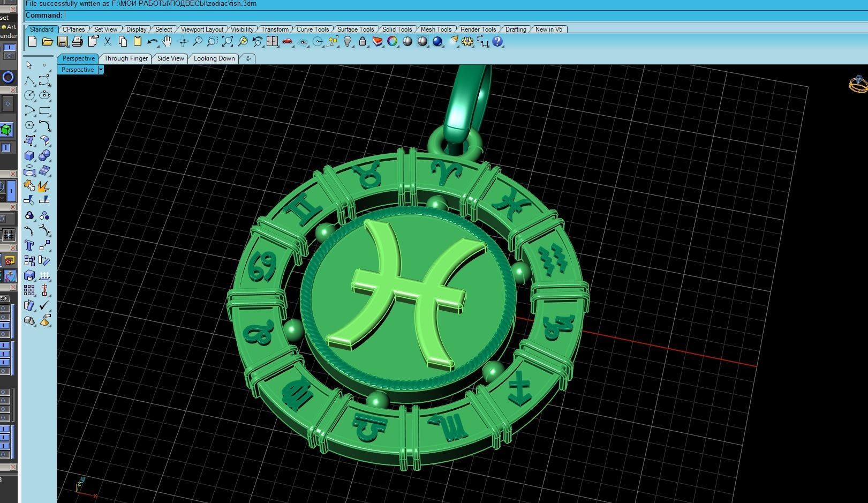Open the Transform toolbar tab
The height and width of the screenshot is (503, 868).
point(275,29)
